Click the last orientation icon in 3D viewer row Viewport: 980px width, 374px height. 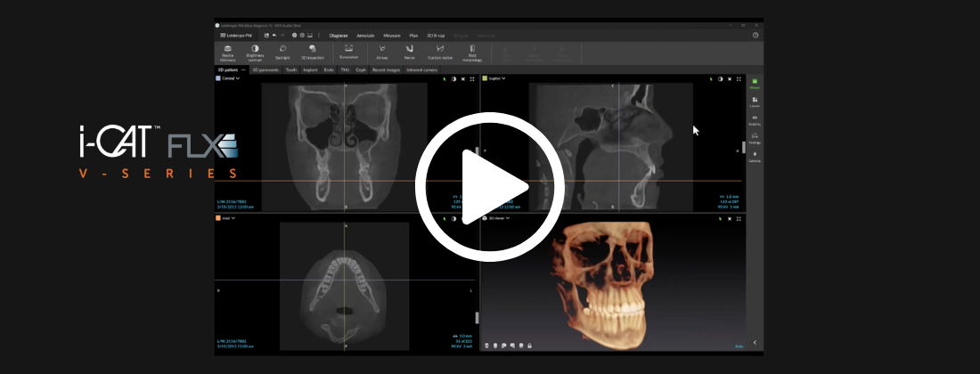point(529,346)
